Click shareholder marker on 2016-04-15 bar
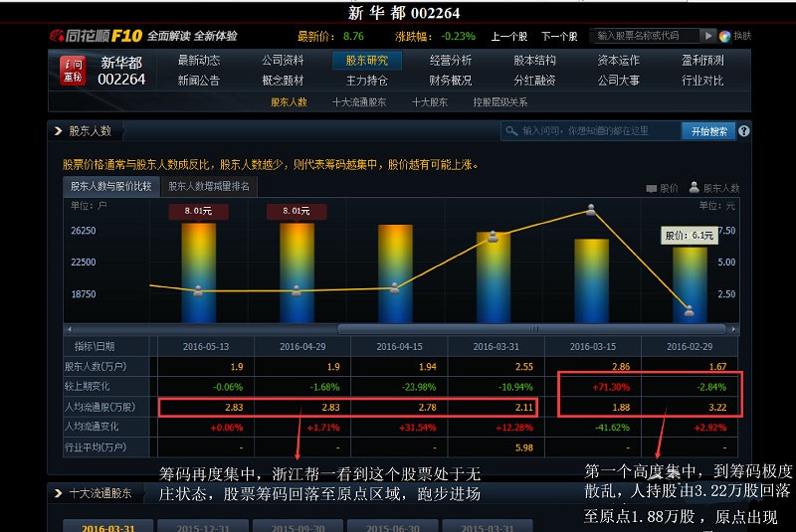This screenshot has height=532, width=796. point(394,288)
